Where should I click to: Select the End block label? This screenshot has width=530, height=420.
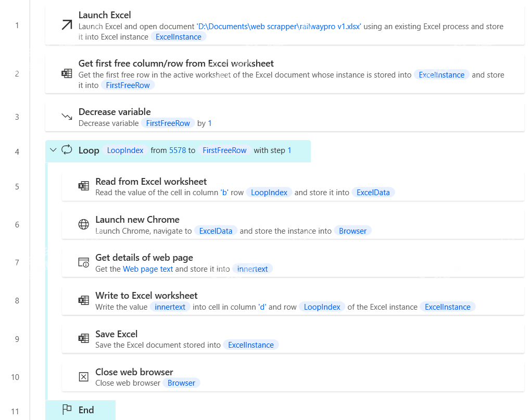86,410
